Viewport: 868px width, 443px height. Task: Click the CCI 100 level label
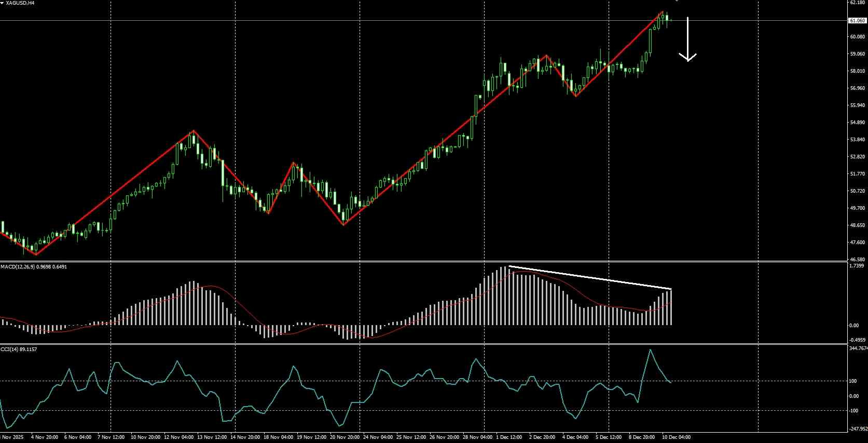853,381
